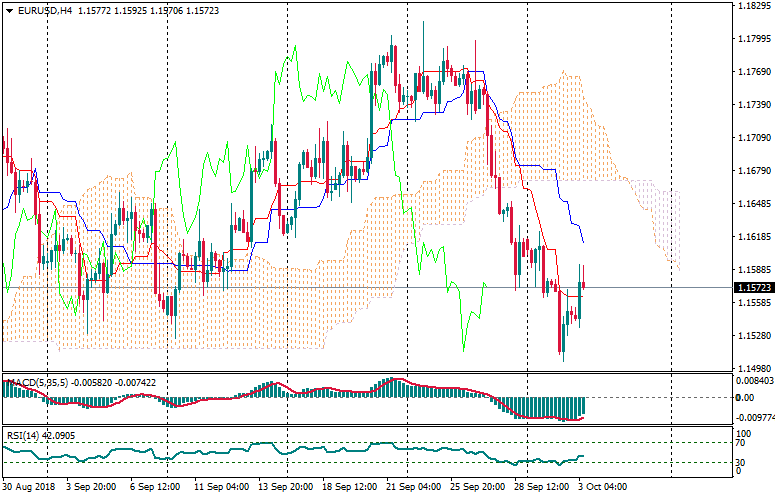Select the blue Kijun line's right endpoint
775x498 pixels.
pyautogui.click(x=583, y=242)
